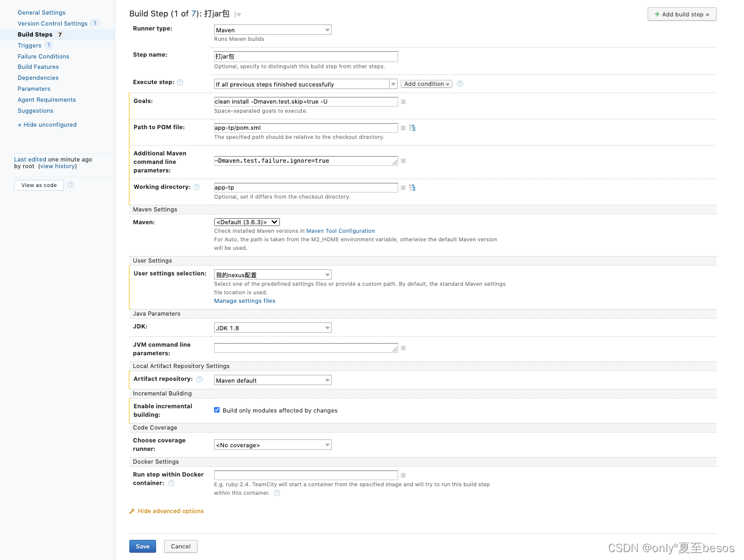Focus Additional Maven command line parameters textarea
This screenshot has height=560, width=744.
306,161
